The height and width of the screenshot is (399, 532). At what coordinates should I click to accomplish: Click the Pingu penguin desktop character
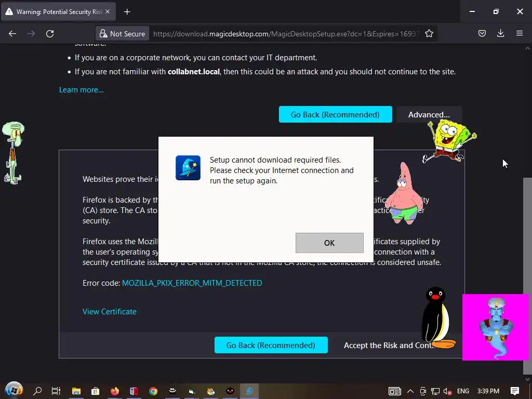437,317
